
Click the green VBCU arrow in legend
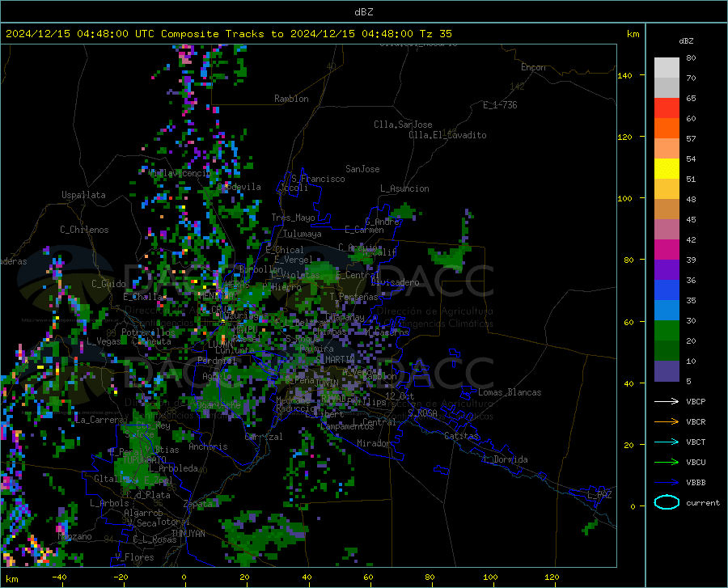(x=667, y=463)
